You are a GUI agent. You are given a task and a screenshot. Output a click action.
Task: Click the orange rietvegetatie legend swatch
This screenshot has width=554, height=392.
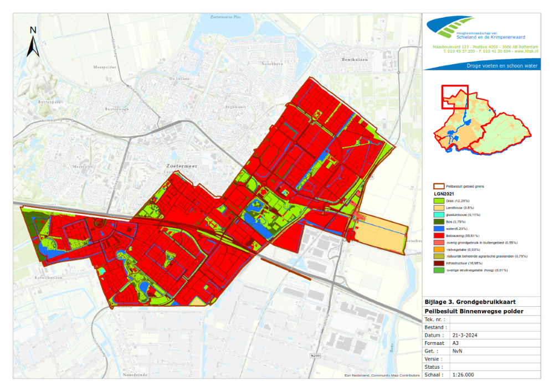[439, 249]
